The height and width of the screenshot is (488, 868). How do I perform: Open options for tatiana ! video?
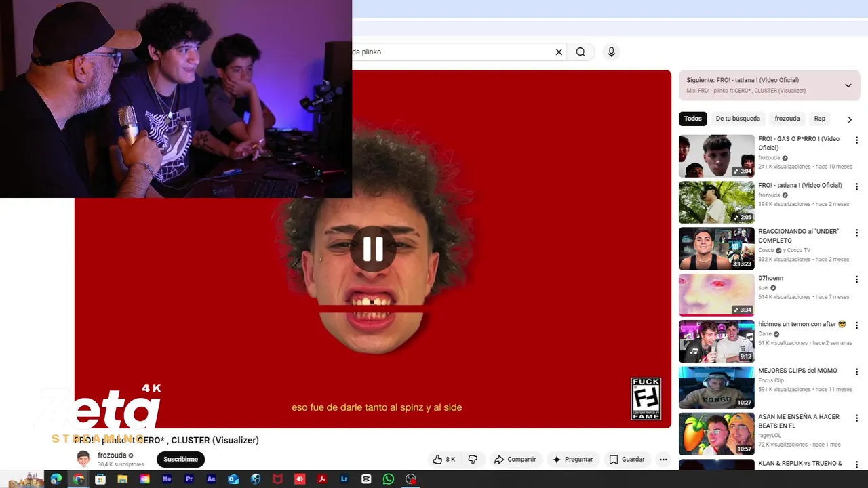point(856,186)
